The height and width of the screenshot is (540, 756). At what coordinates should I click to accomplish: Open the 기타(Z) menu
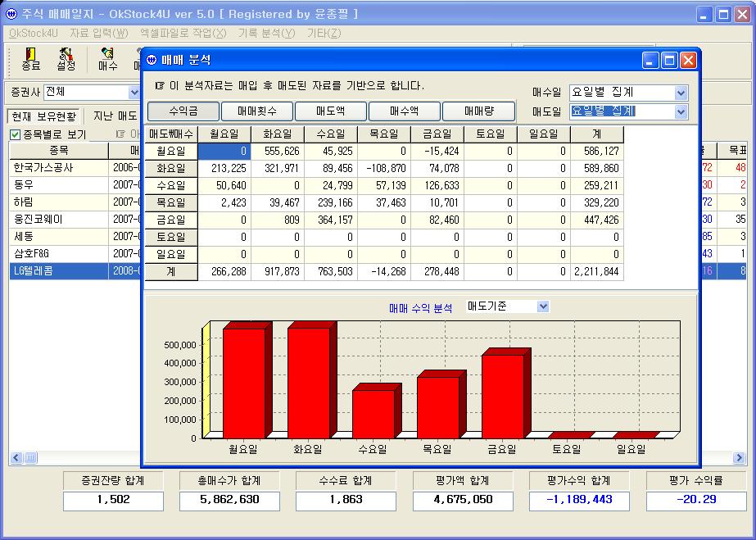pyautogui.click(x=324, y=34)
